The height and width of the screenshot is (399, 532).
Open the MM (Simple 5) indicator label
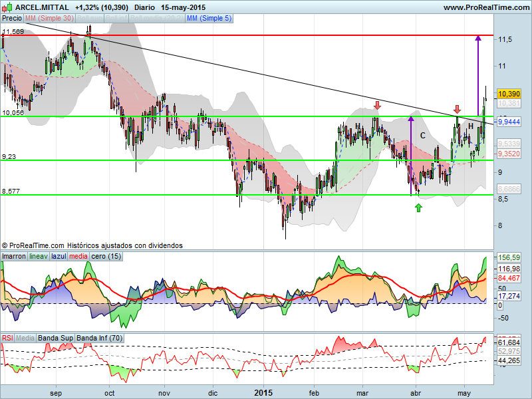[x=209, y=19]
